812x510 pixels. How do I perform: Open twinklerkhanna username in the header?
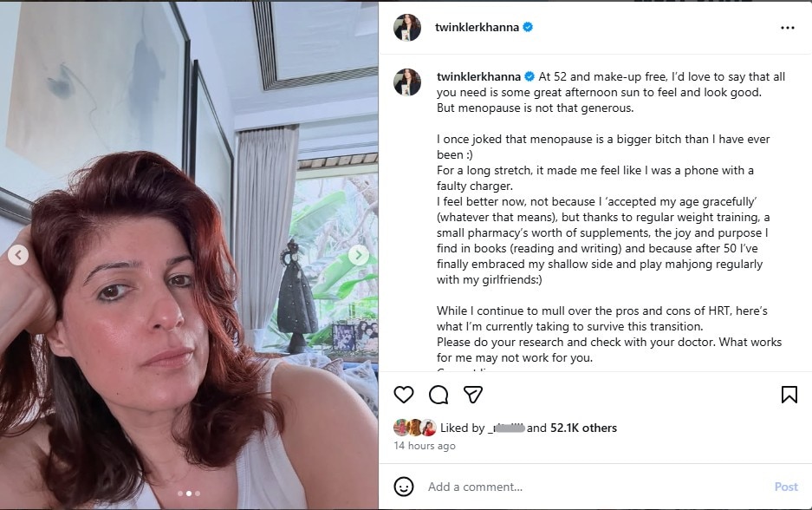480,27
